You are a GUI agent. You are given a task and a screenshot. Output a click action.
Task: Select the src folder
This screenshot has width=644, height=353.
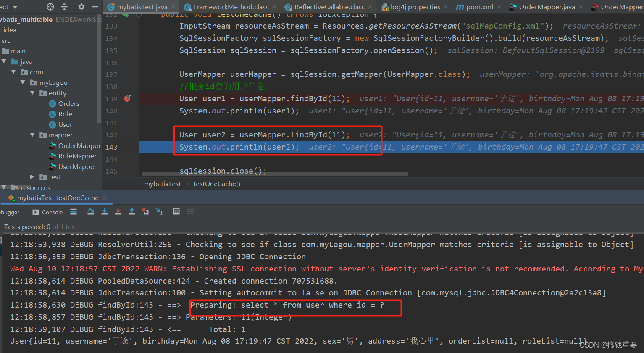click(x=6, y=40)
